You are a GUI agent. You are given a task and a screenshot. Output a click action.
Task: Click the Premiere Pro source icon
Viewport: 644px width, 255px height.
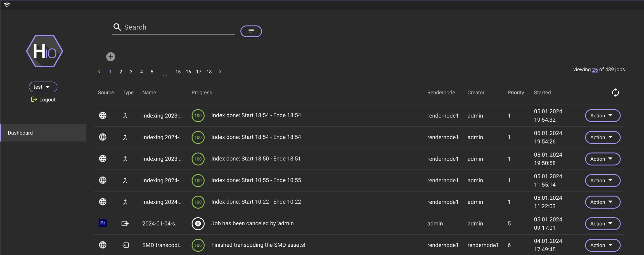(x=103, y=223)
